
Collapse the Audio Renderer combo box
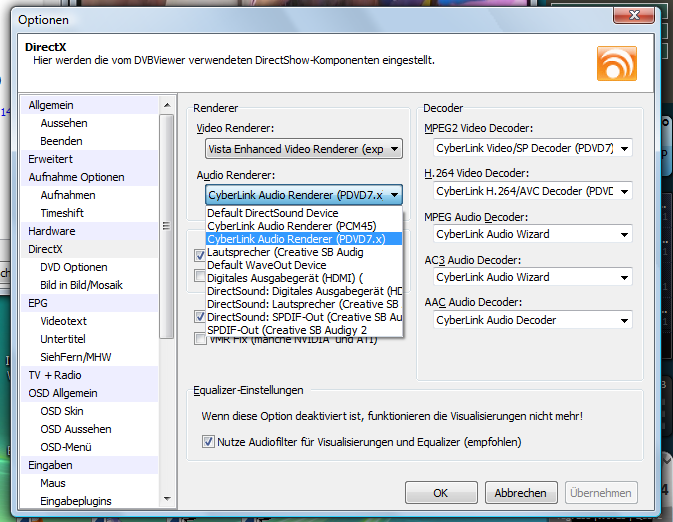click(304, 195)
